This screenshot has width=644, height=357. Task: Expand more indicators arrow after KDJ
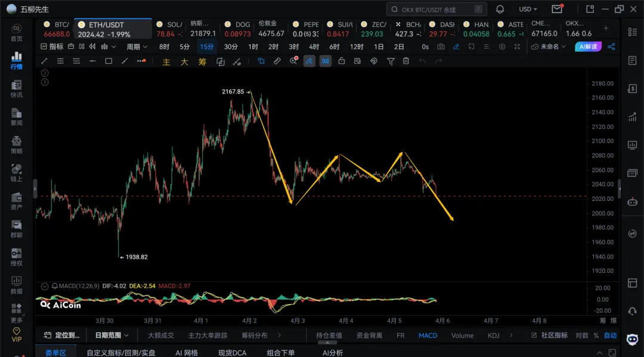(511, 336)
